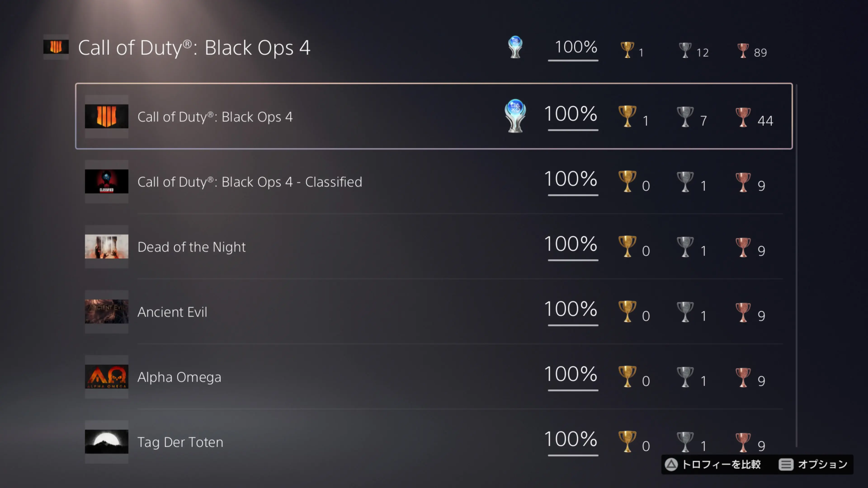Open the Tag Der Toten trophy group
This screenshot has width=868, height=488.
[x=180, y=442]
